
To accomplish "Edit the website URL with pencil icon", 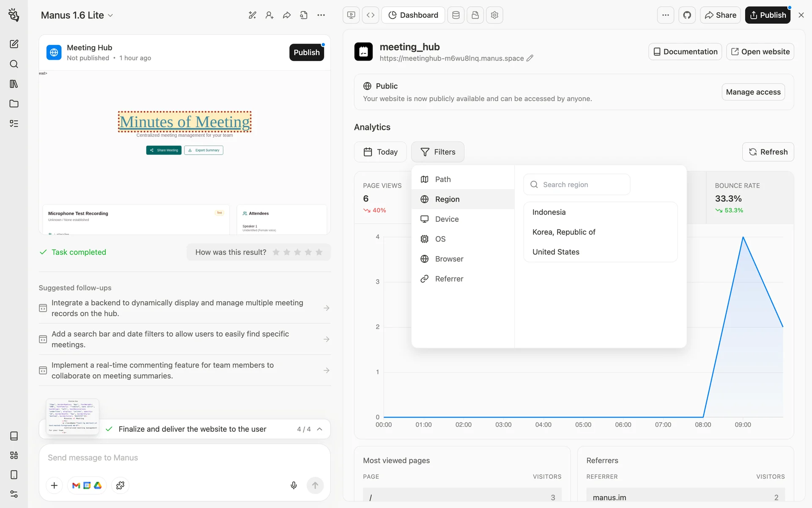I will click(x=529, y=58).
